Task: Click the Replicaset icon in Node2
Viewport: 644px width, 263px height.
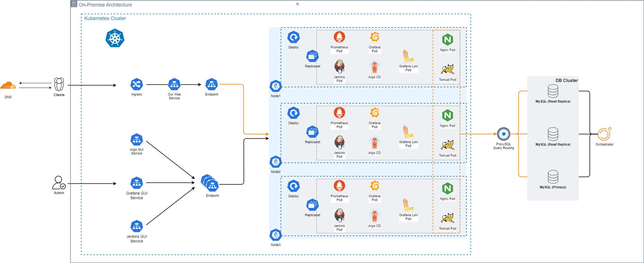Action: click(313, 132)
